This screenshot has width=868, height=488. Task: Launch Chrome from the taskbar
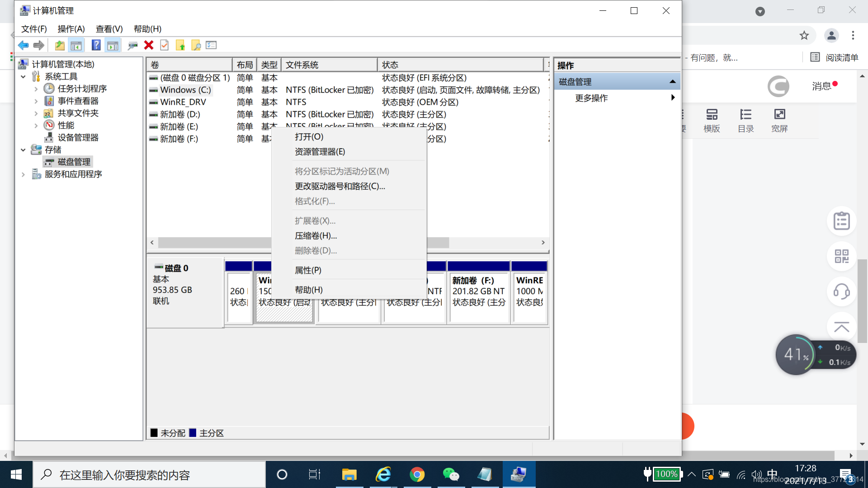(417, 474)
